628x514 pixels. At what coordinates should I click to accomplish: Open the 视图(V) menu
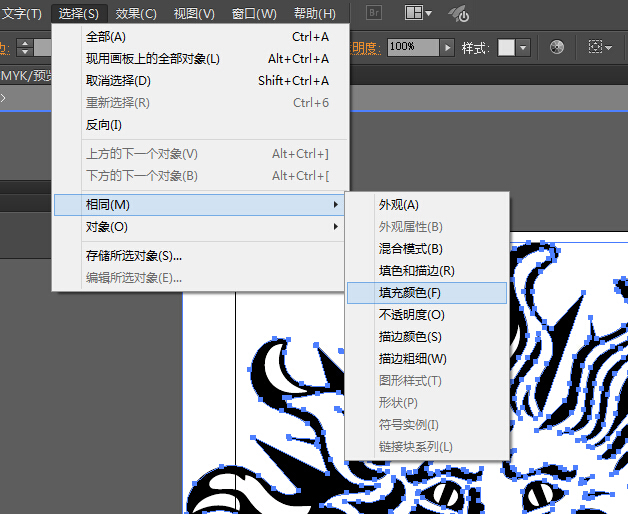[x=194, y=14]
